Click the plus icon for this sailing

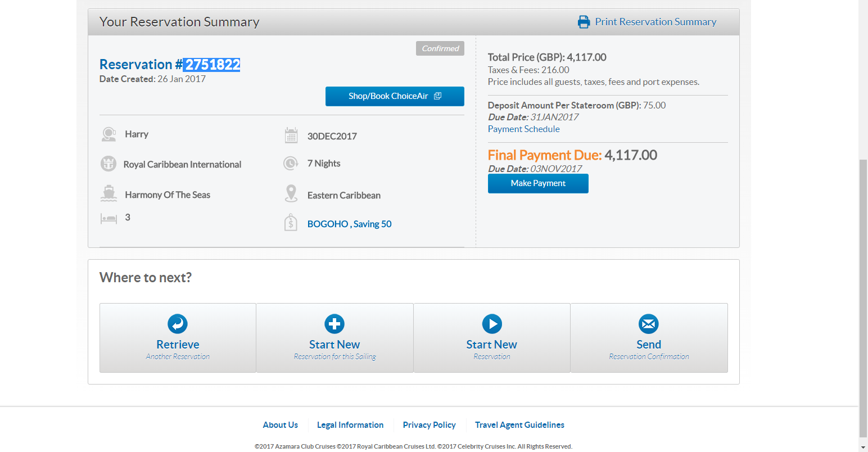click(x=334, y=324)
